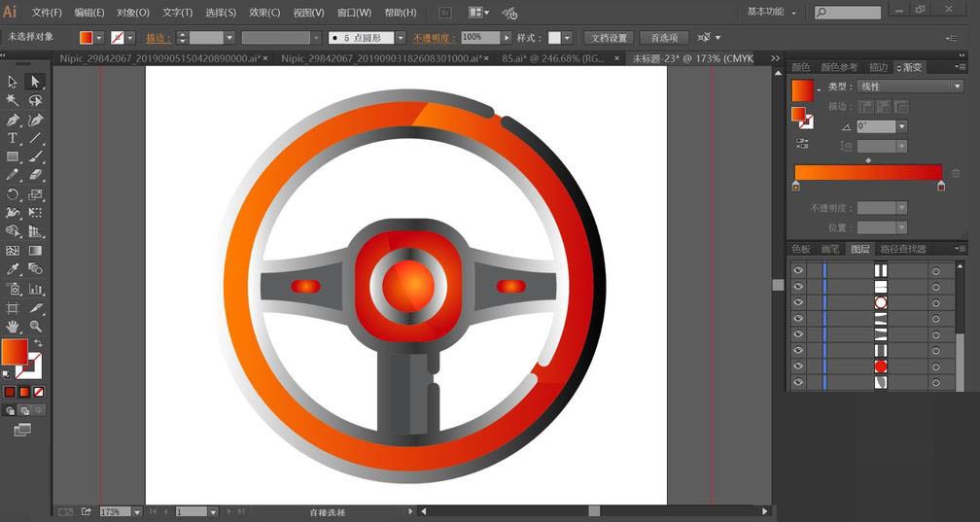Expand the zoom level dropdown at 173%
Screen dimensions: 980x522
[137, 512]
